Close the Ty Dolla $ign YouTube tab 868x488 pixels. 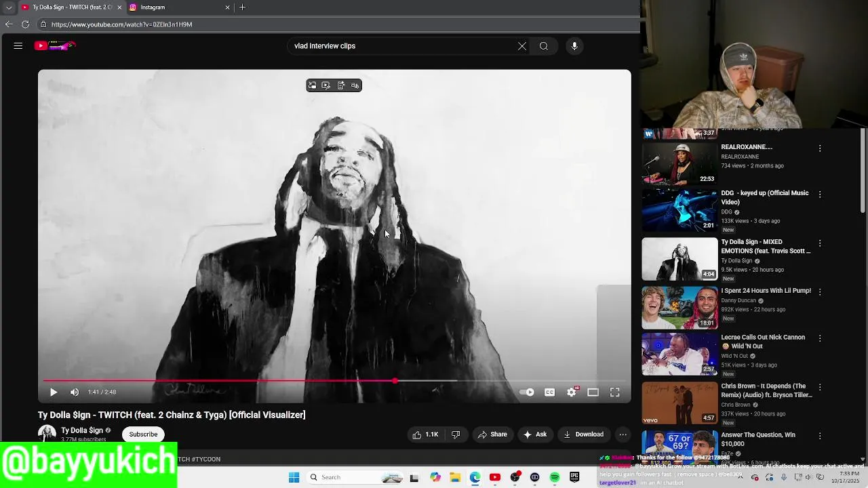(119, 7)
